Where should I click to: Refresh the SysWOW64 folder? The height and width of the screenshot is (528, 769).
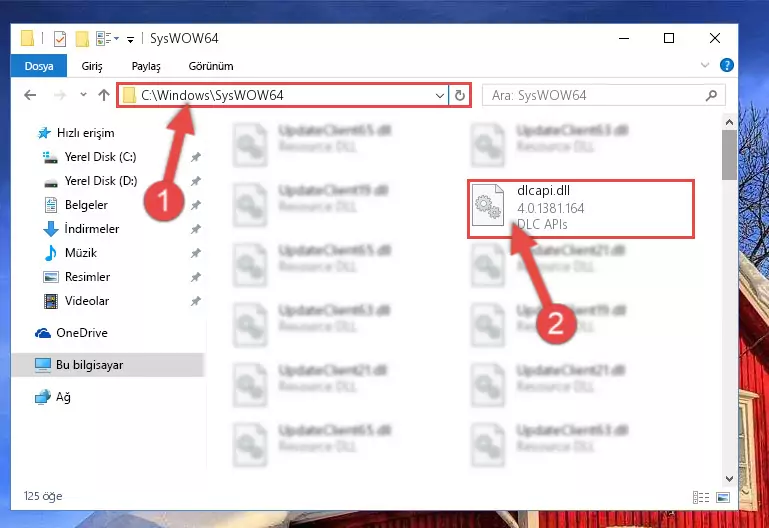pyautogui.click(x=460, y=95)
